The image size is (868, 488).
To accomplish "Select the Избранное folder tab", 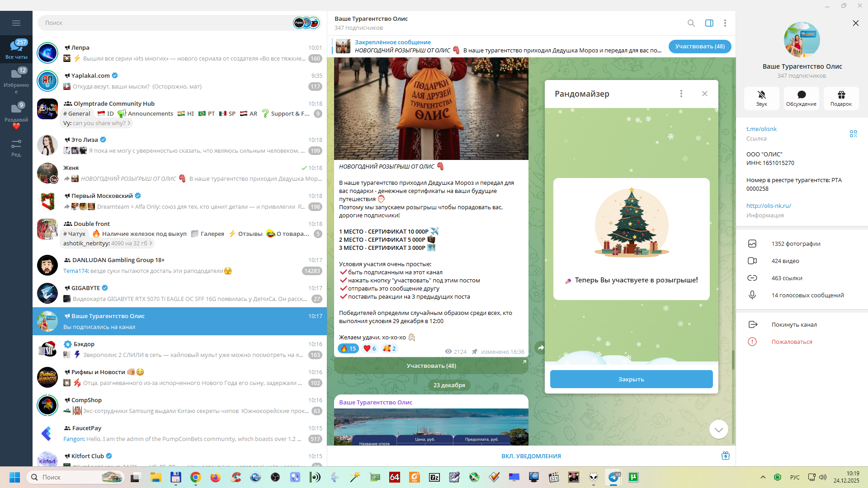I will (16, 80).
